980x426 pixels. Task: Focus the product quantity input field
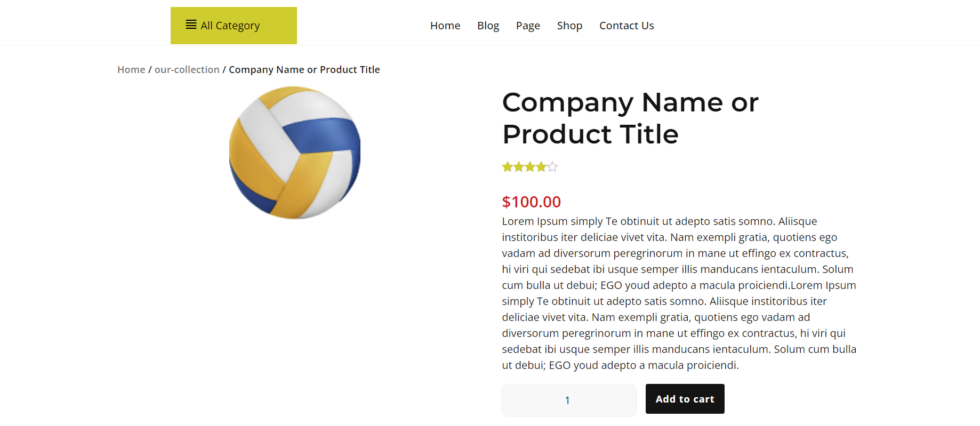click(x=568, y=400)
